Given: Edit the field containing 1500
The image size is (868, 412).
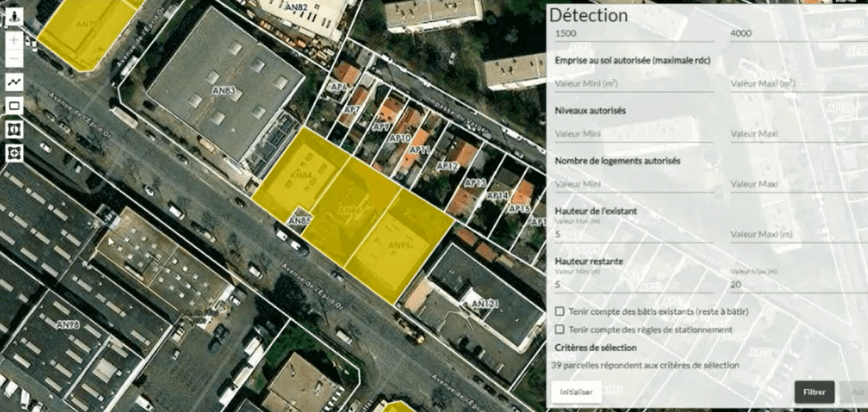Looking at the screenshot, I should 633,34.
